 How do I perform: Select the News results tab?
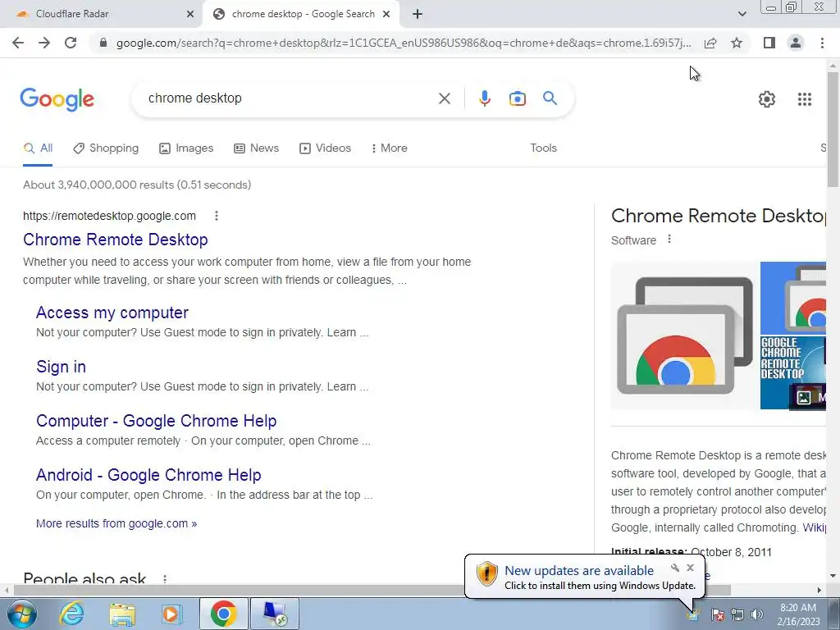257,148
